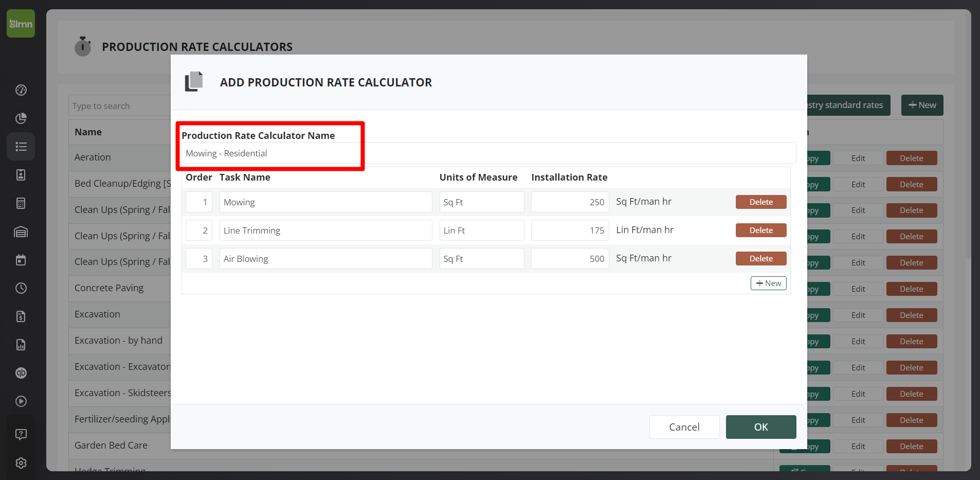Click the order field for Line Trimming
Viewport: 980px width, 480px height.
[x=199, y=230]
